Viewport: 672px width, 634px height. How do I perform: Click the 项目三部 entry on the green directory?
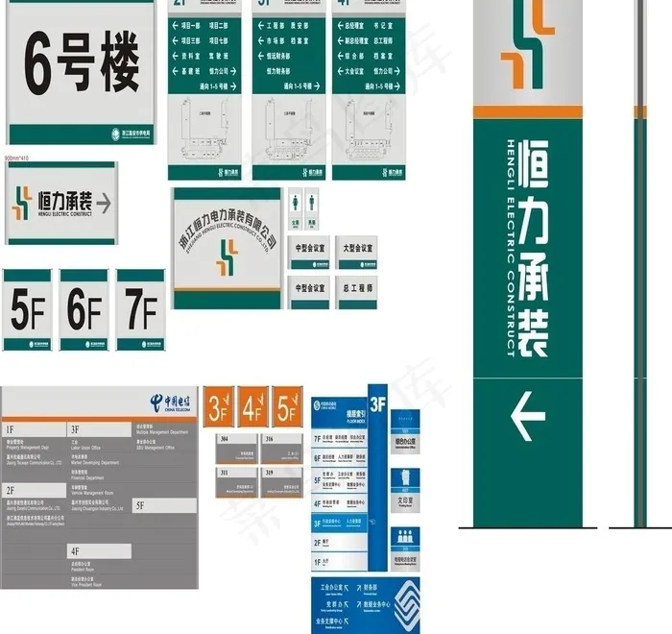[189, 40]
